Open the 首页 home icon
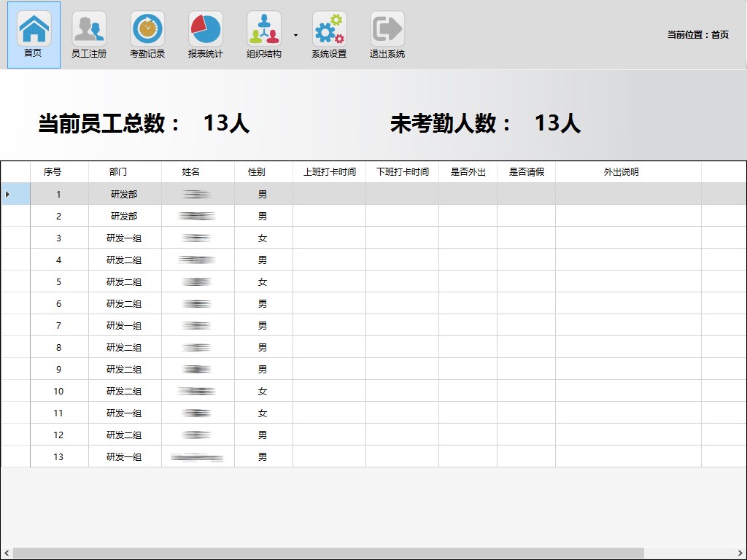The width and height of the screenshot is (747, 560). click(x=34, y=34)
